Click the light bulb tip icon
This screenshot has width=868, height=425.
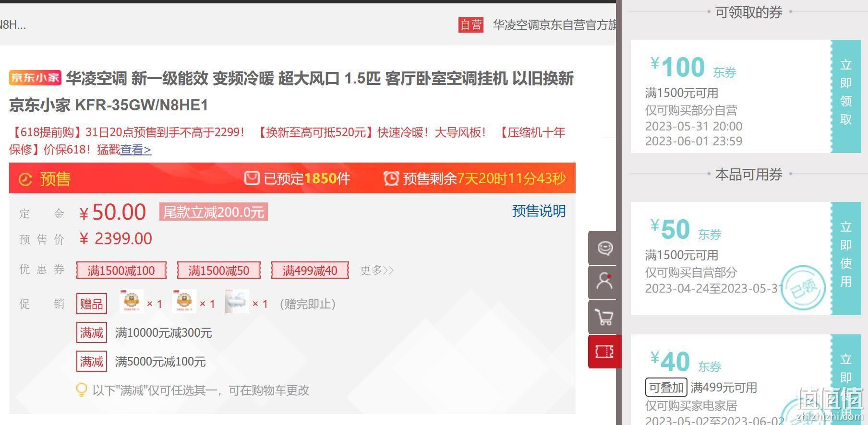pyautogui.click(x=82, y=390)
